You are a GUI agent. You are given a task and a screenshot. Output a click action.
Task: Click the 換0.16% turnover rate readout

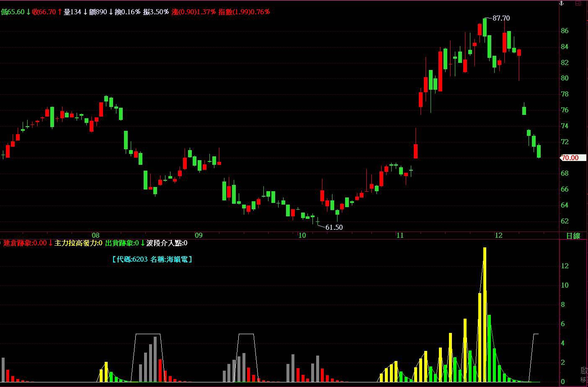(x=127, y=12)
